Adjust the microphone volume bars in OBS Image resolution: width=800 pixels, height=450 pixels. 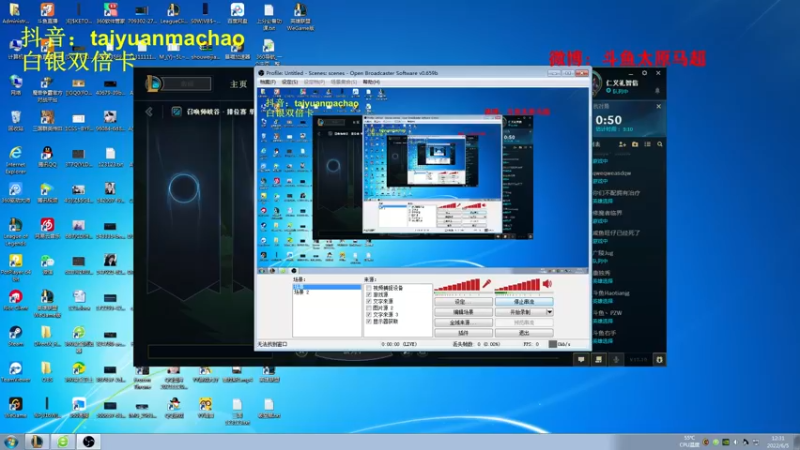pos(457,285)
